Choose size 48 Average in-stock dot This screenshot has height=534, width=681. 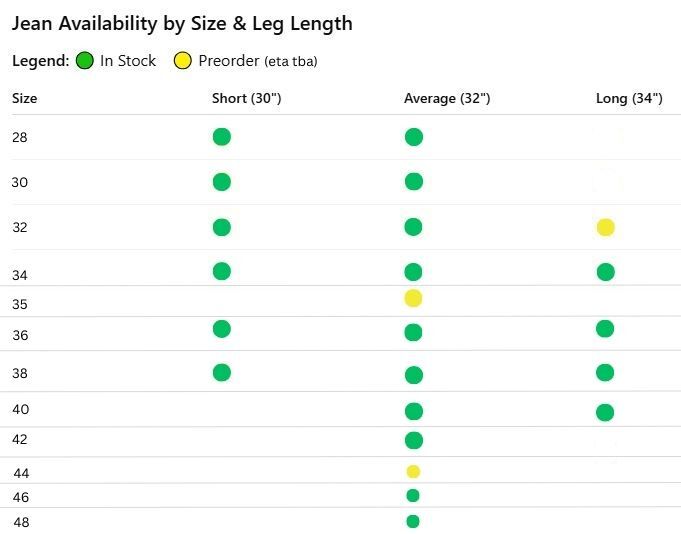(x=413, y=521)
